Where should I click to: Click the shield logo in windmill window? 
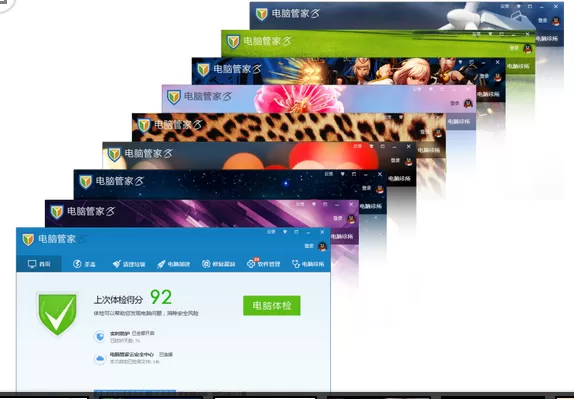pos(261,14)
